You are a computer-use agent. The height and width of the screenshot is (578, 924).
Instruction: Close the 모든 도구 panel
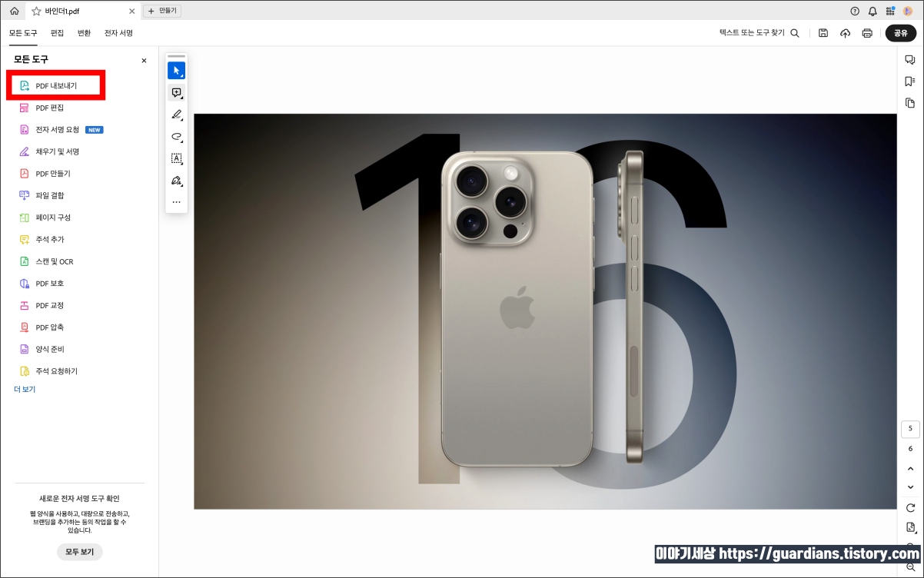pyautogui.click(x=144, y=60)
